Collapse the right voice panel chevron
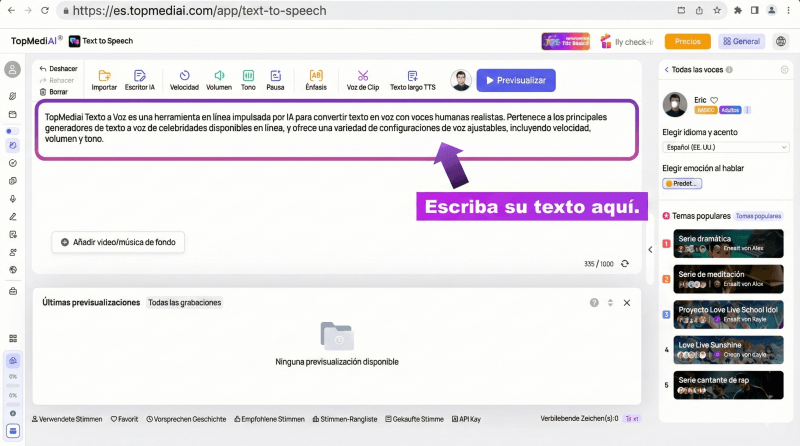The image size is (800, 446). pyautogui.click(x=650, y=250)
